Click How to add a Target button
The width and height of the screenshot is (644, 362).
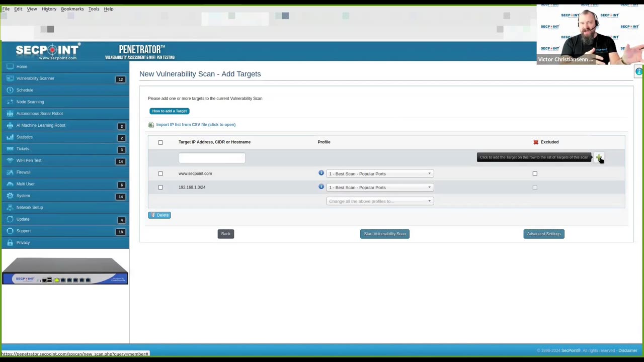click(170, 111)
